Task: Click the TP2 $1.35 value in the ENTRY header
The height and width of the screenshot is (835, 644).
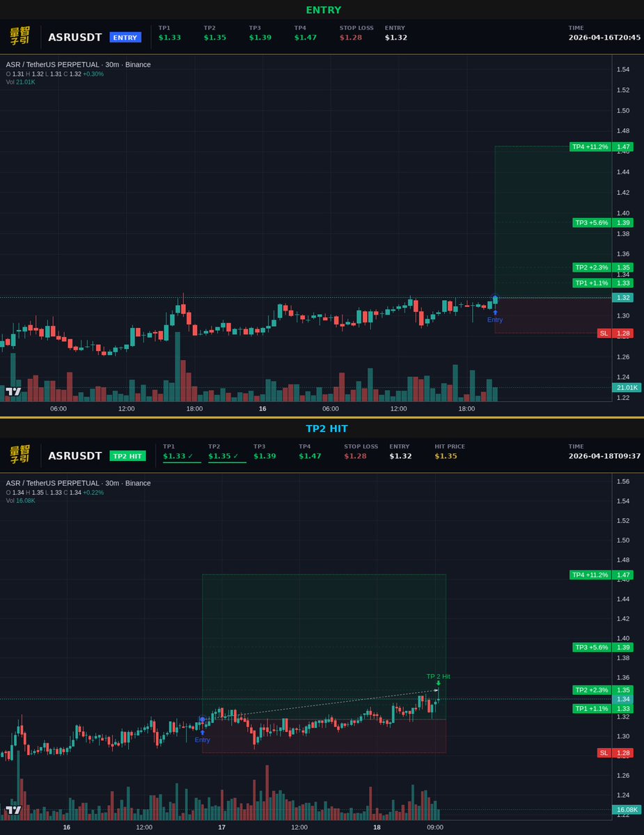Action: click(x=215, y=38)
